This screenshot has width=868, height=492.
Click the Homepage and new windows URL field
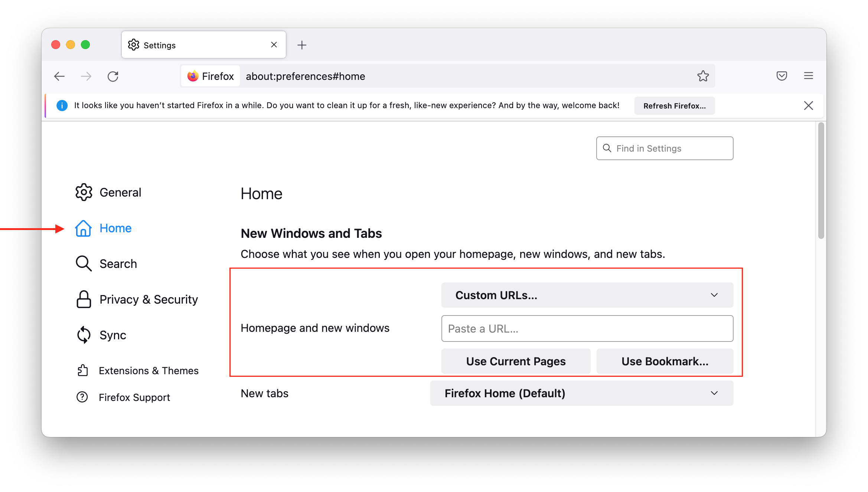point(587,328)
